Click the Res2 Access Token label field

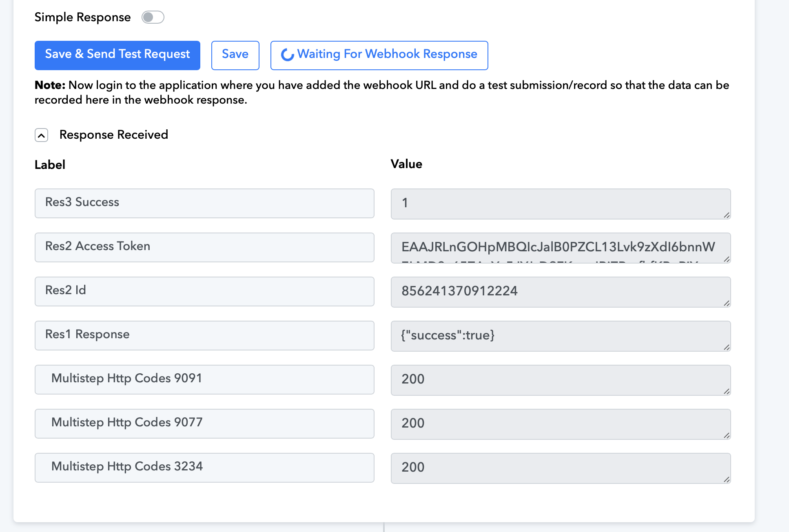[204, 247]
